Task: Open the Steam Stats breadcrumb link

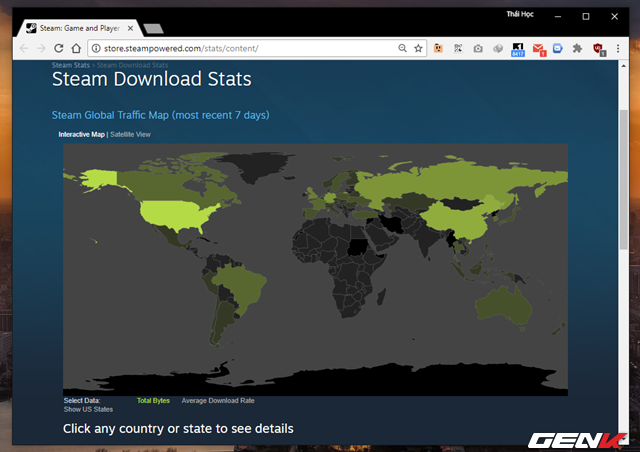Action: [70, 65]
